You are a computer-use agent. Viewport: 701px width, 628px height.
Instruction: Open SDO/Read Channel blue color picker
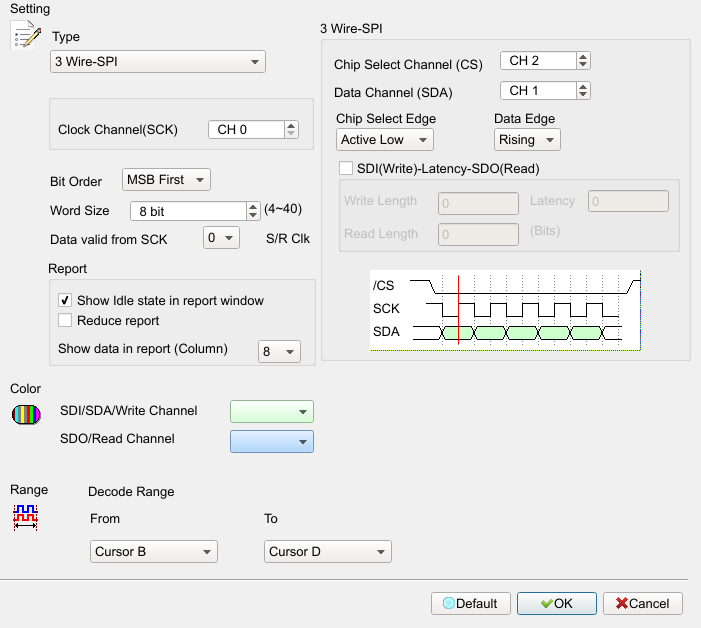click(272, 442)
